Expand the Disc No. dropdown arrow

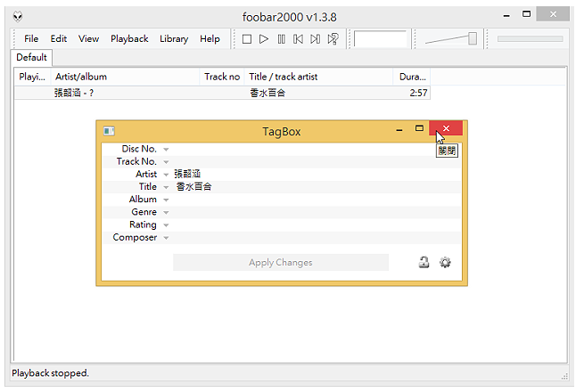click(x=166, y=150)
